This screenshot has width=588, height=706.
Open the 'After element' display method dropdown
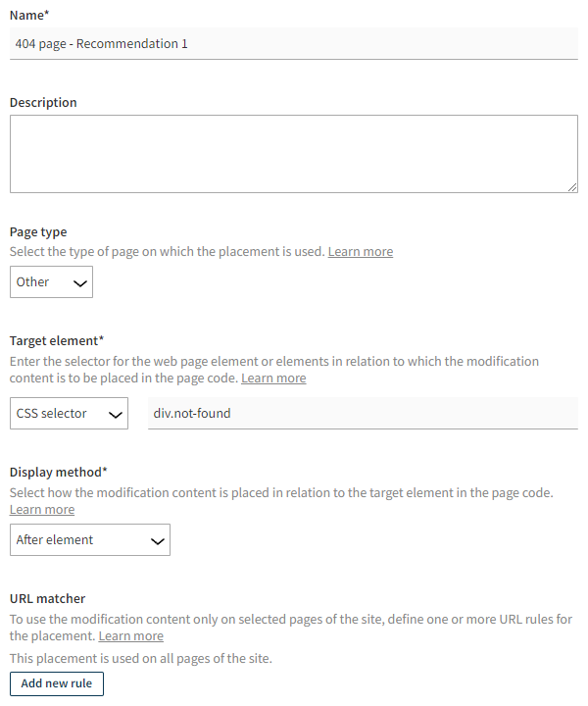tap(89, 540)
